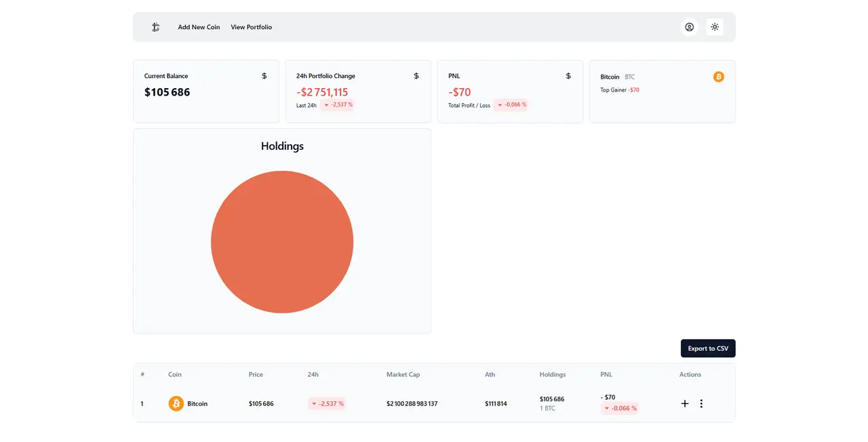Click the Bitcoin name in table row
Viewport: 868px width, 442px height.
pyautogui.click(x=197, y=403)
